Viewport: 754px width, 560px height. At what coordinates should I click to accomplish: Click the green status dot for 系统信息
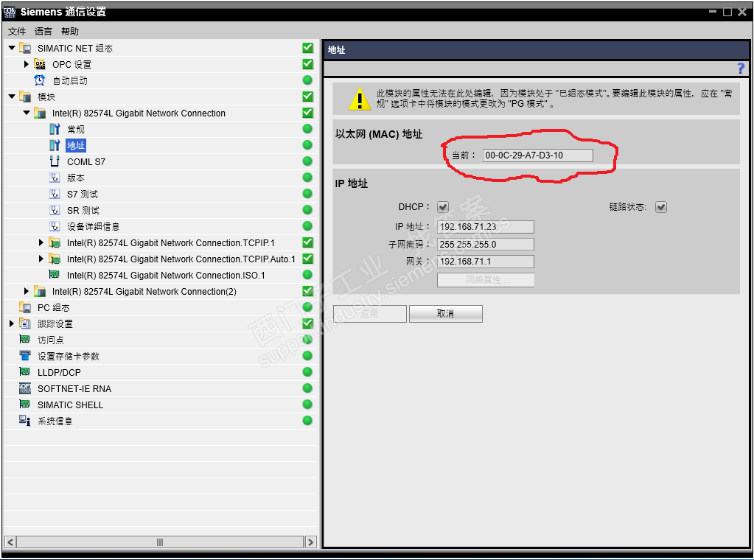(308, 421)
